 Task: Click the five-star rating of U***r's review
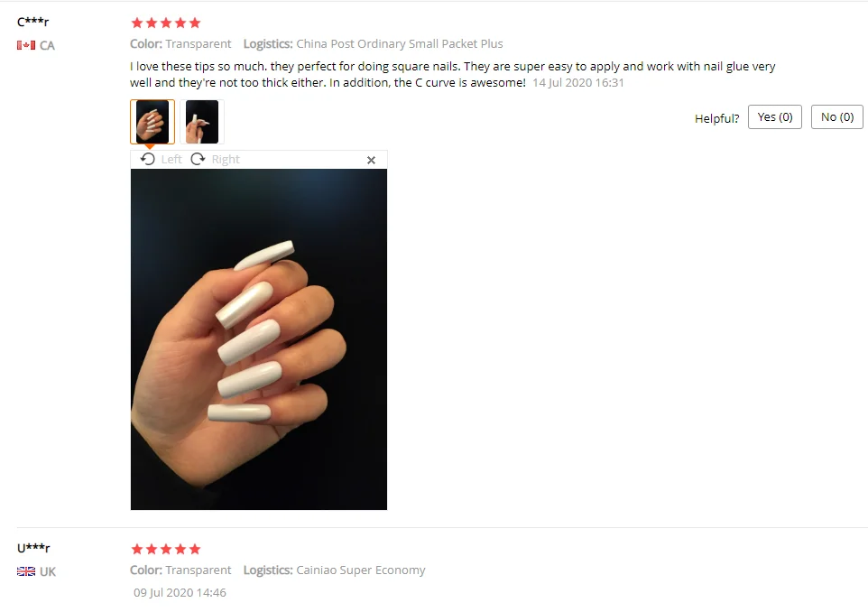pos(165,549)
